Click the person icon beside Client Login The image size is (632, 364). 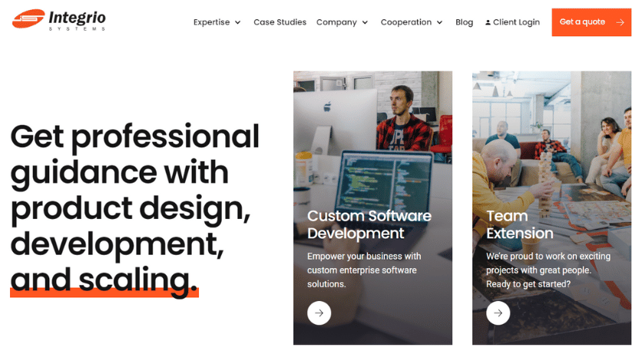488,22
